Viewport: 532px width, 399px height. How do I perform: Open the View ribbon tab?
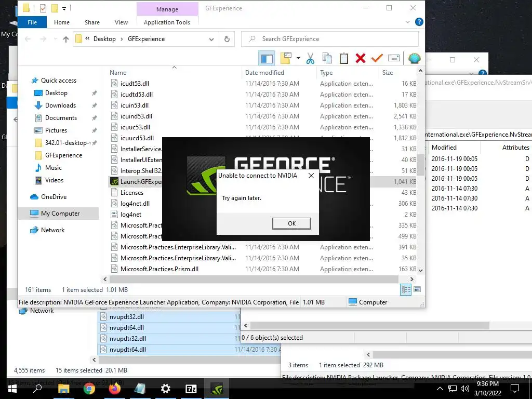(121, 22)
